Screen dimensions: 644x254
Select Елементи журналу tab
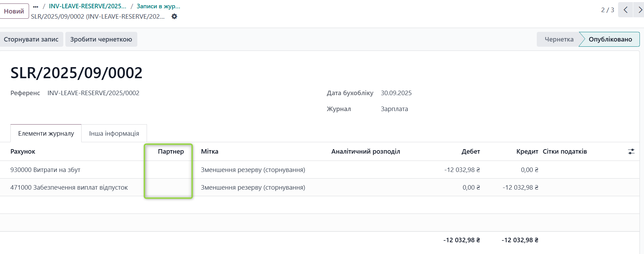point(46,134)
